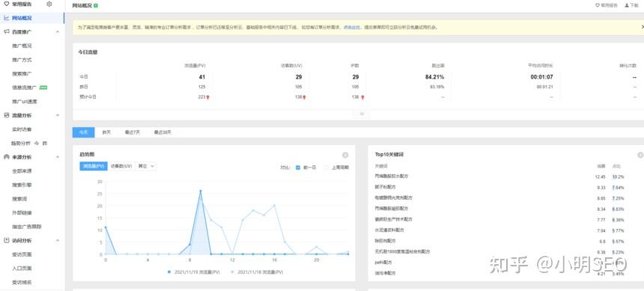The image size is (644, 291).
Task: Open 入口页面 in the sidebar
Action: [22, 269]
